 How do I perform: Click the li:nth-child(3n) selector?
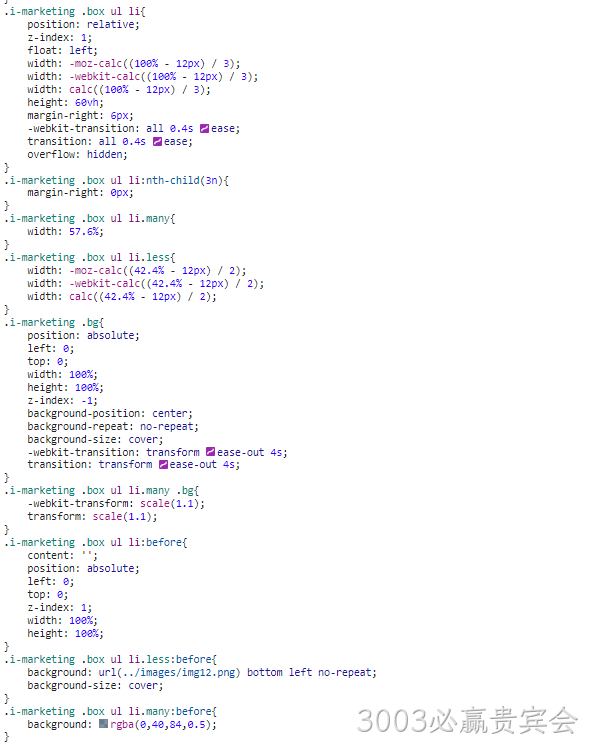coord(175,181)
